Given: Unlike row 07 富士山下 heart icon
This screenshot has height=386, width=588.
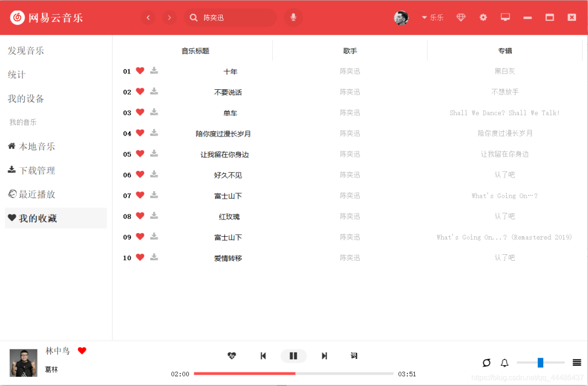Looking at the screenshot, I should 140,195.
